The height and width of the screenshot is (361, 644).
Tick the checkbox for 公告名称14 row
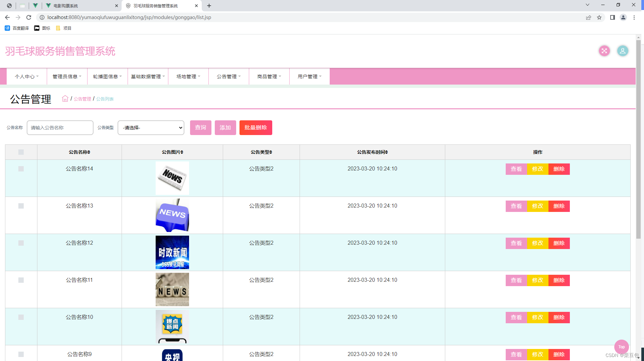(21, 169)
